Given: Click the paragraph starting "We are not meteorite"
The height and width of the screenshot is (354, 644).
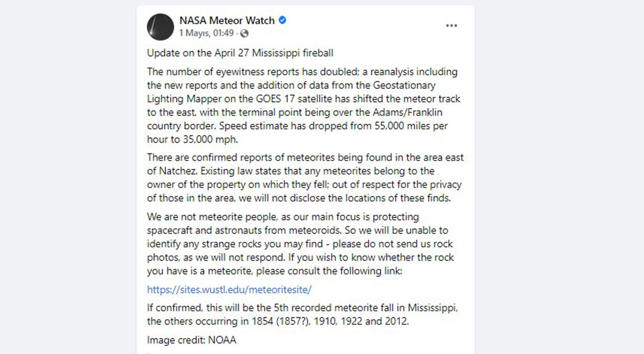Looking at the screenshot, I should (x=300, y=244).
